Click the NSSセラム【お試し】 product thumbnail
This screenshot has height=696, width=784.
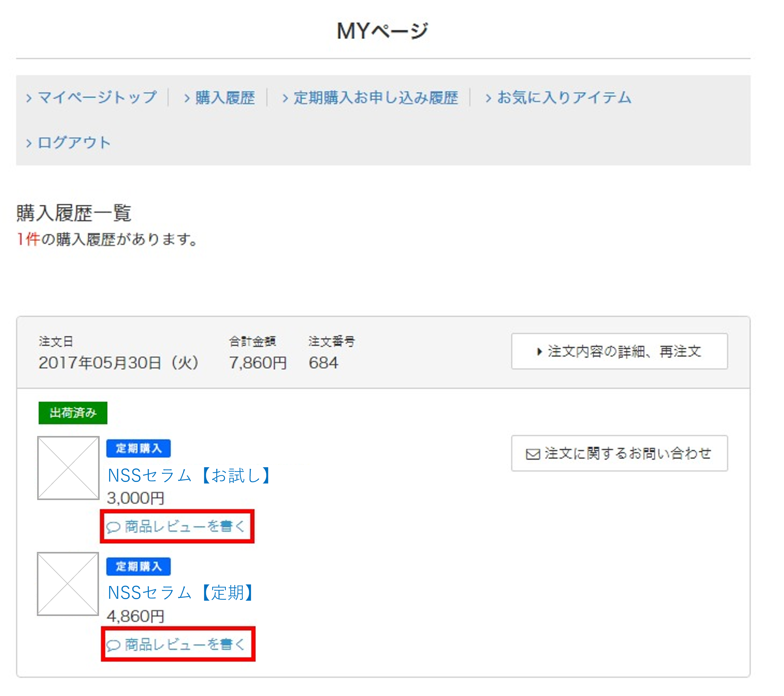click(68, 468)
